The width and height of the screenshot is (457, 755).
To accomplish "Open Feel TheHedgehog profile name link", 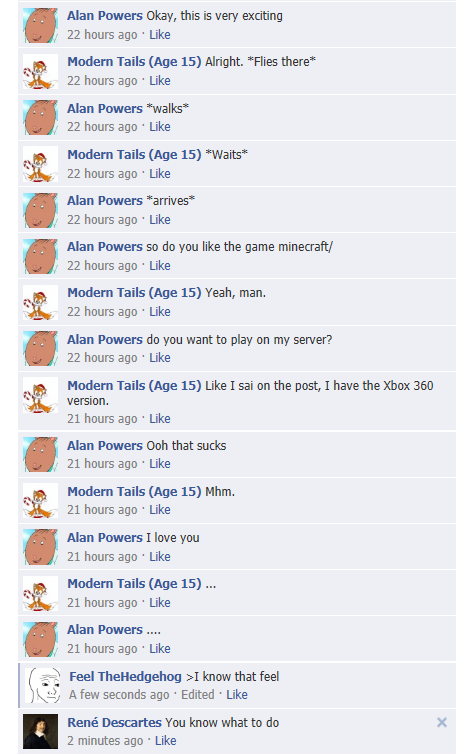I will [125, 677].
